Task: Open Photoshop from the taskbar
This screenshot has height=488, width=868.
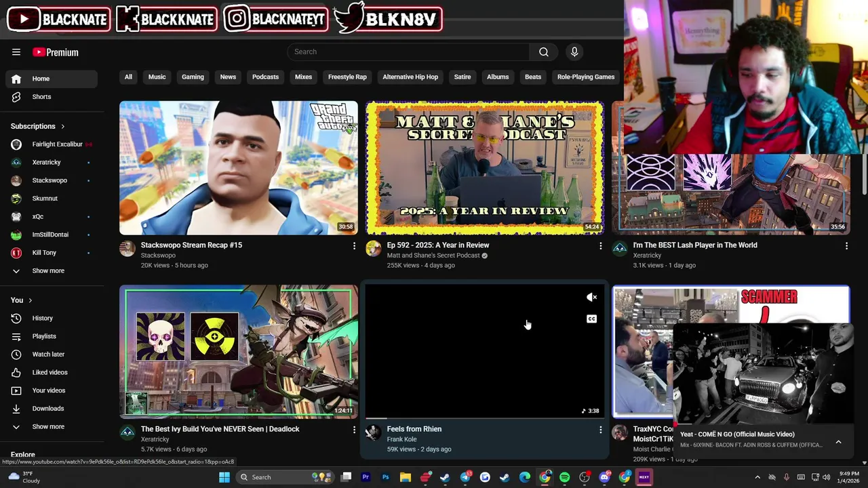Action: pyautogui.click(x=385, y=477)
